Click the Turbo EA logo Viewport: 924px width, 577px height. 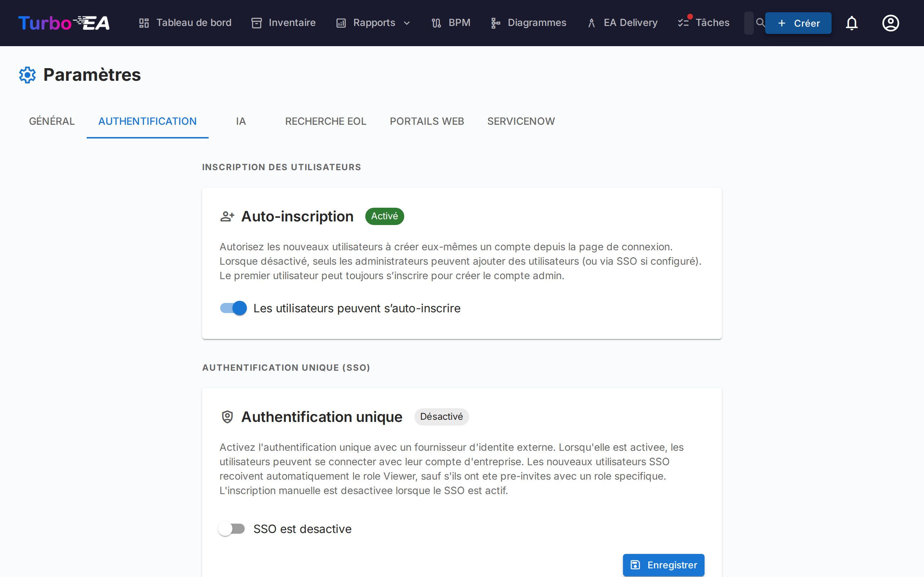pos(64,22)
